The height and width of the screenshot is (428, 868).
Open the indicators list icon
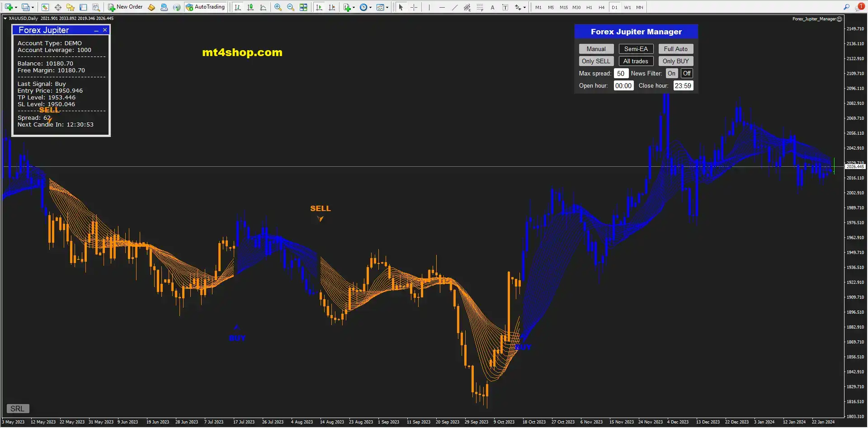347,7
